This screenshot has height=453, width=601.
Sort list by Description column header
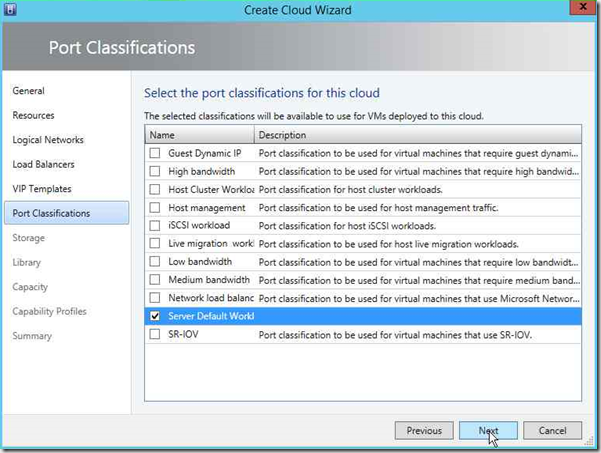[418, 135]
